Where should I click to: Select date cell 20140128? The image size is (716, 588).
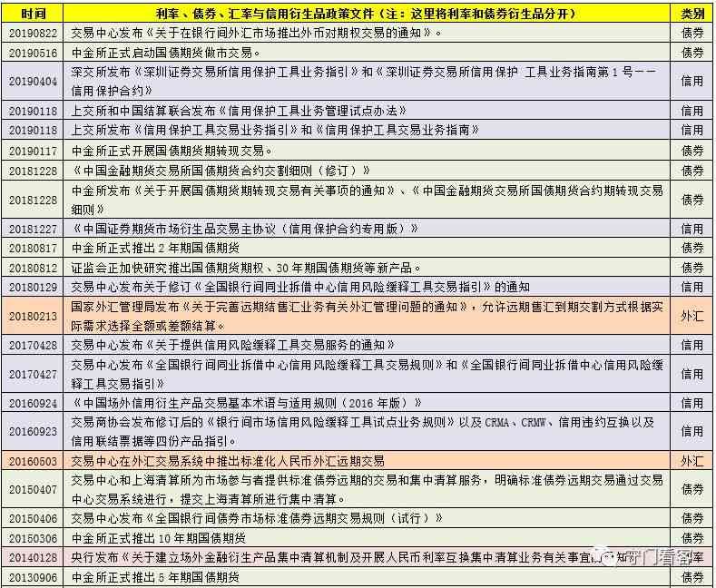click(33, 557)
